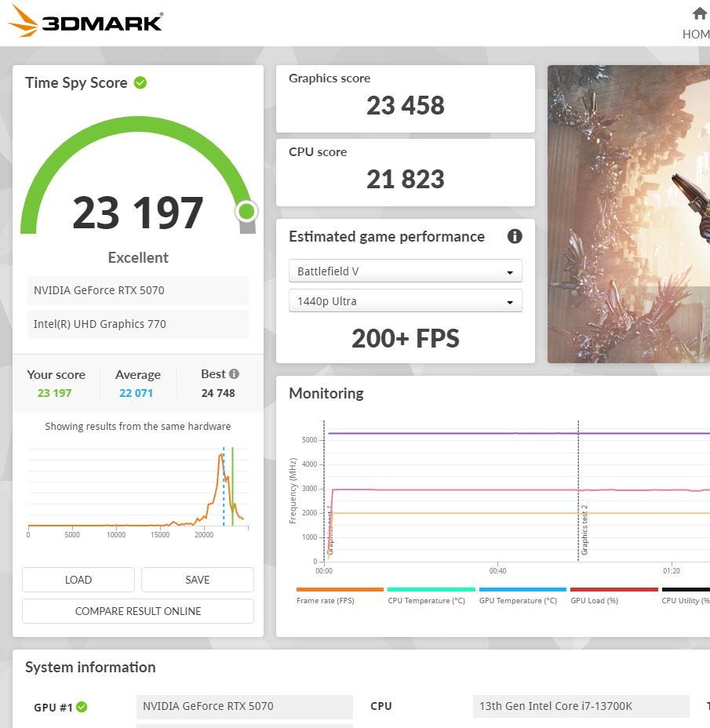Click the main Time Spy score 23 197

(138, 213)
